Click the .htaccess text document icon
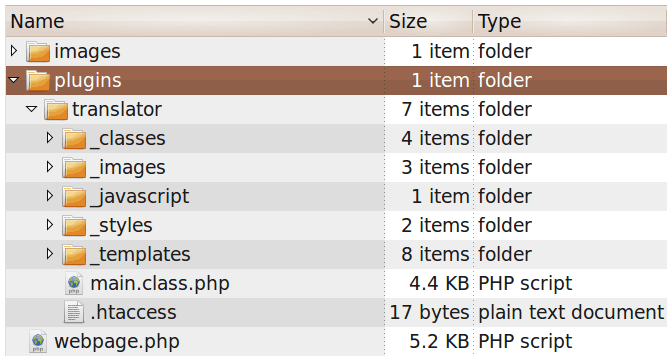 point(74,312)
